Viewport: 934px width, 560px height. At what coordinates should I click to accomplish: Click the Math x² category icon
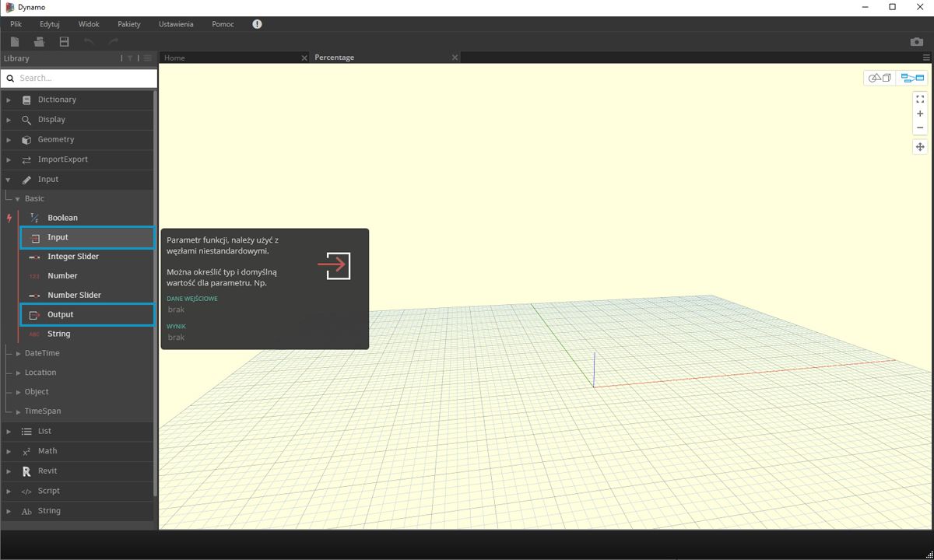(x=26, y=451)
